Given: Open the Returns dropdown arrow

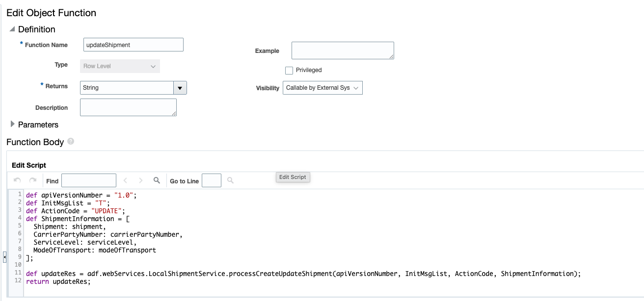Looking at the screenshot, I should coord(180,88).
